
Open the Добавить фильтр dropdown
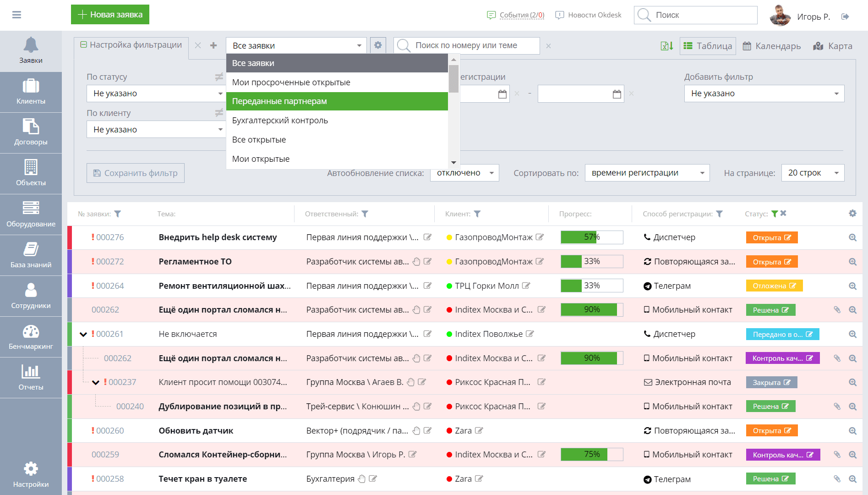764,93
